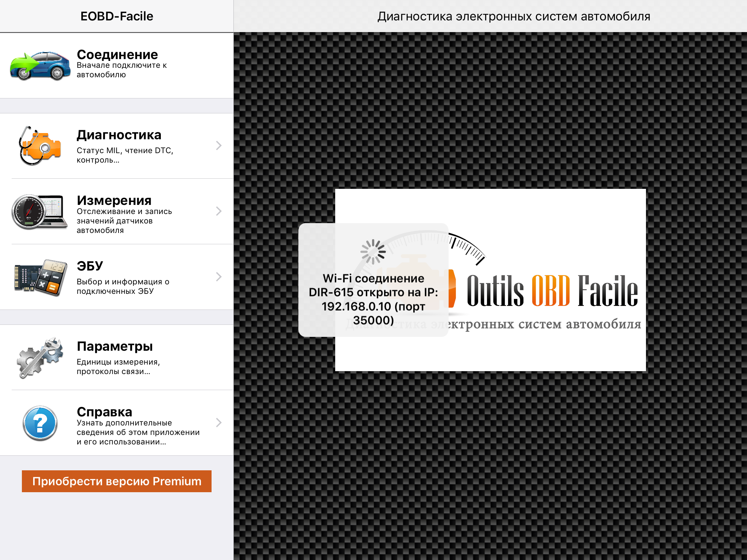Select the Справка title text
This screenshot has height=560, width=747.
tap(104, 412)
